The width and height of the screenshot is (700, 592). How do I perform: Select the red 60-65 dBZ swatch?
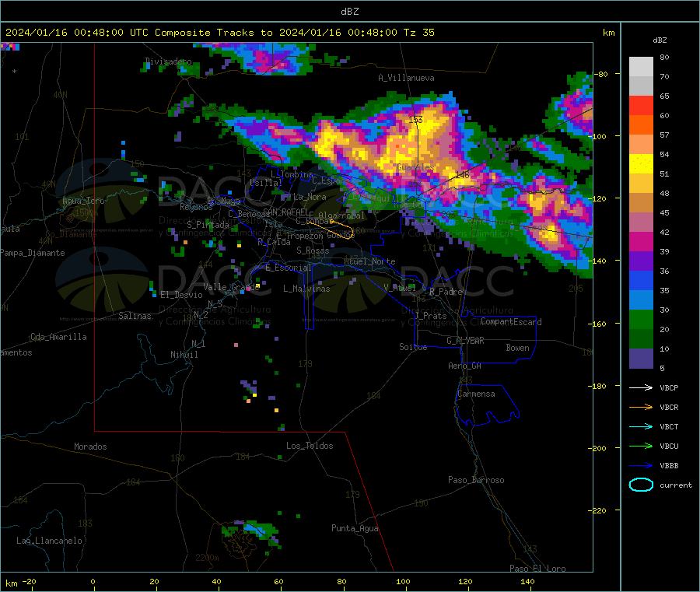tap(641, 106)
